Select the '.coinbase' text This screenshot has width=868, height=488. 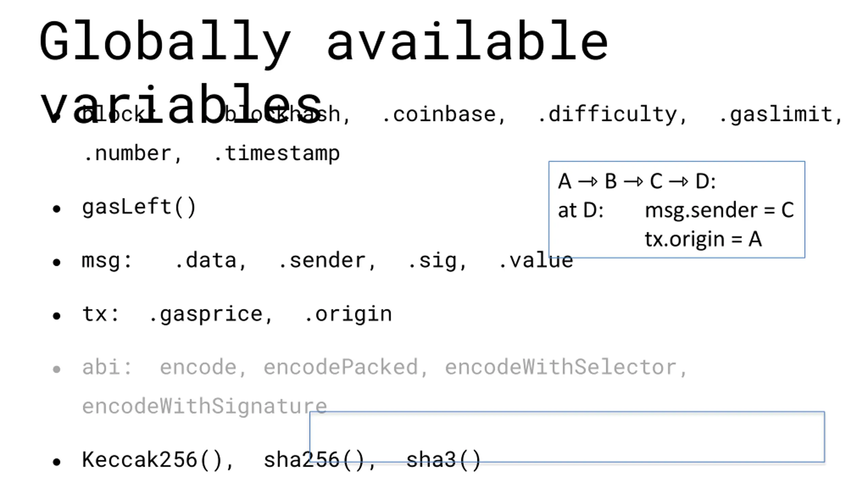tap(439, 114)
